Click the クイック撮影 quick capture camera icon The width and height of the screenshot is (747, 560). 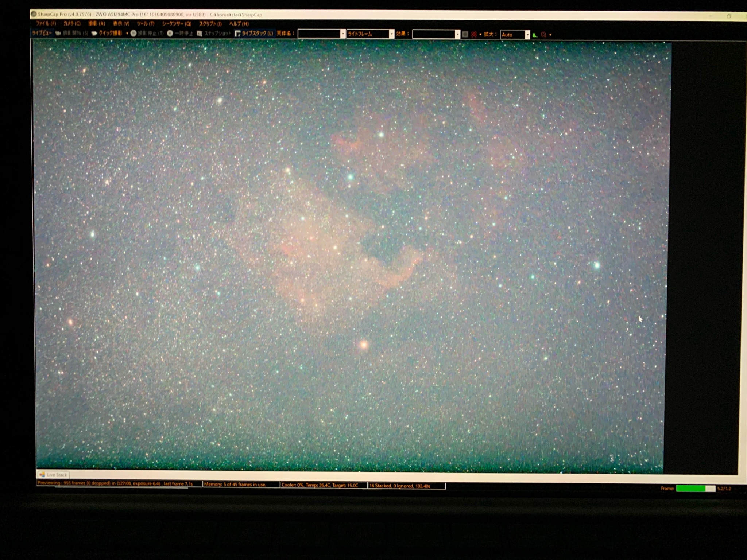click(94, 33)
